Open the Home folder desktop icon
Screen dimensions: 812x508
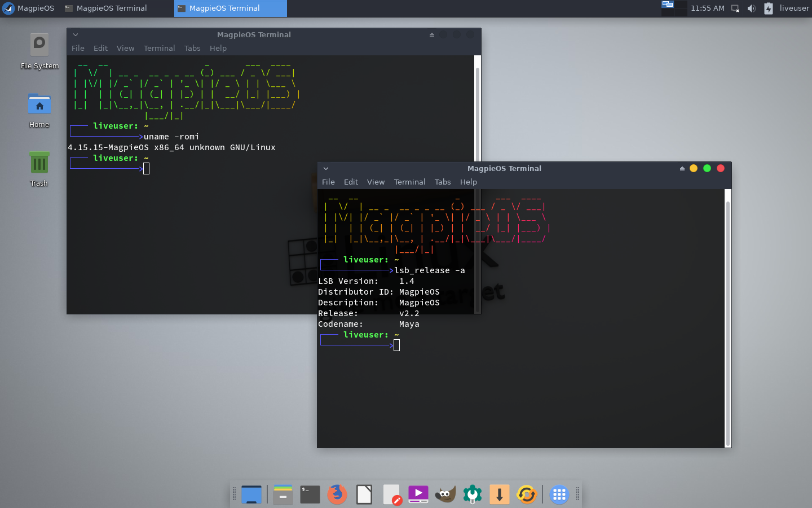pyautogui.click(x=39, y=111)
